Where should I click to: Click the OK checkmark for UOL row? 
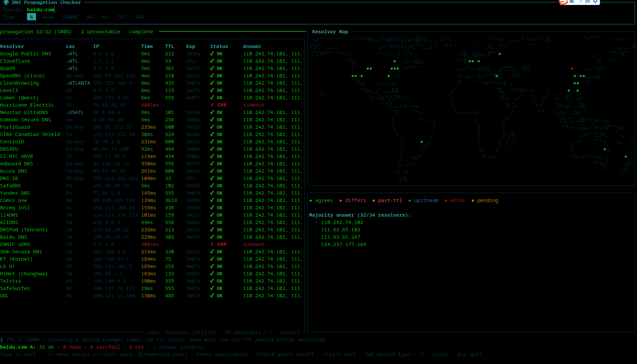point(212,296)
